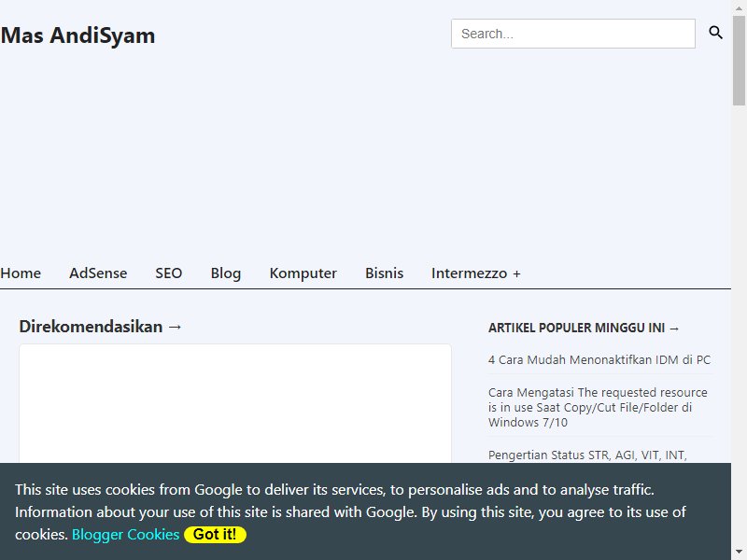Screen dimensions: 747x560
Task: Open the Bisnis menu item
Action: [384, 273]
